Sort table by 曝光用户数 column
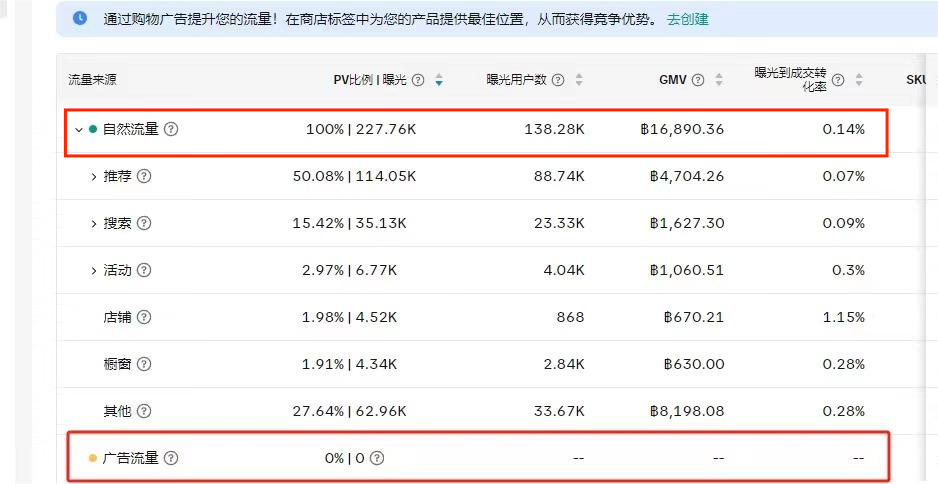Screen dimensions: 938x484 (x=579, y=80)
